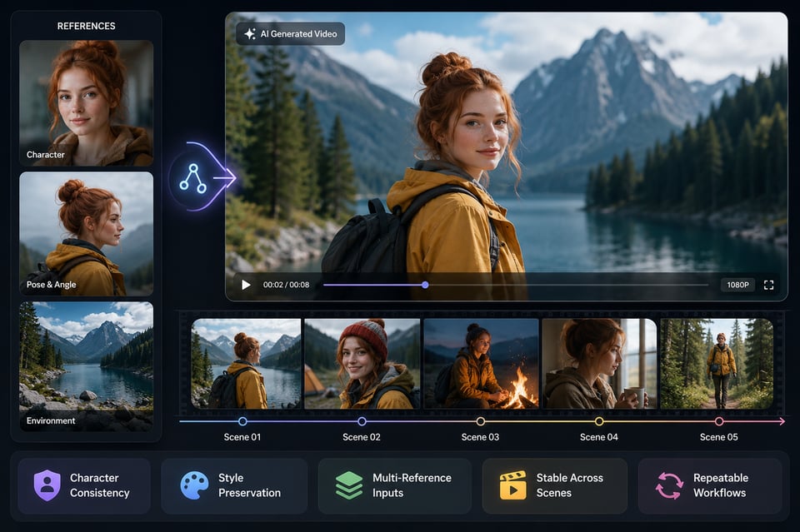
Task: Jump to the Scene 04 timeline marker
Action: pos(599,421)
